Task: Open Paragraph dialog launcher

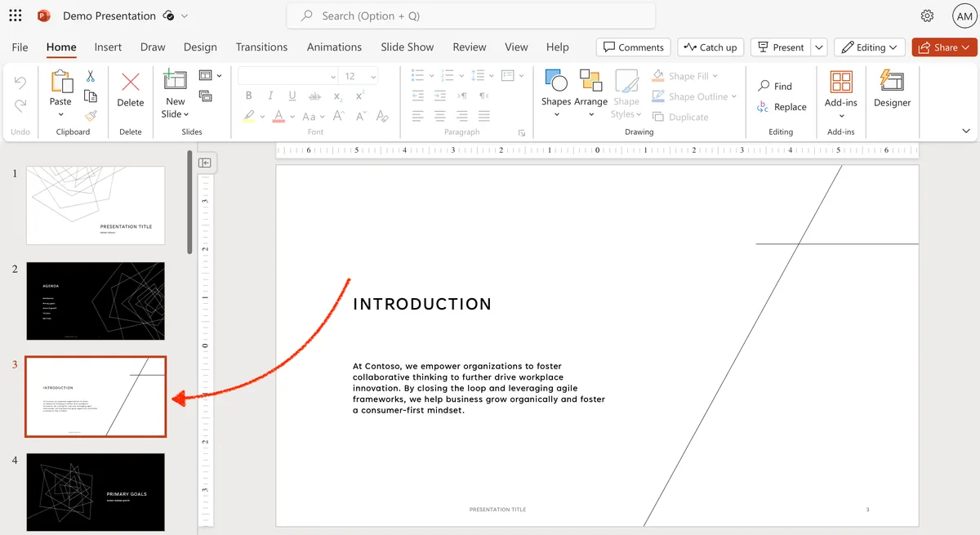Action: 521,132
